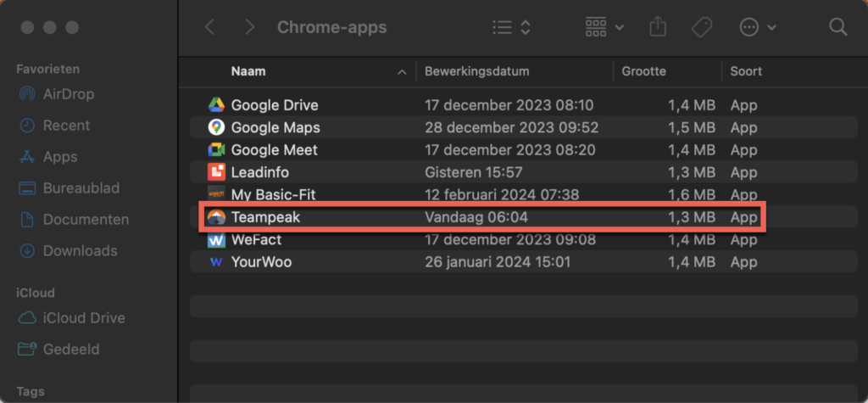Screen dimensions: 868x403
Task: Click the Tags sidebar section header
Action: 29,391
